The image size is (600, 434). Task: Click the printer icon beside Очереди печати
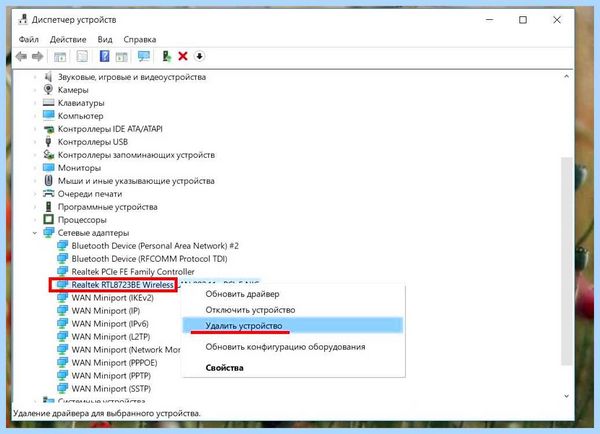48,193
